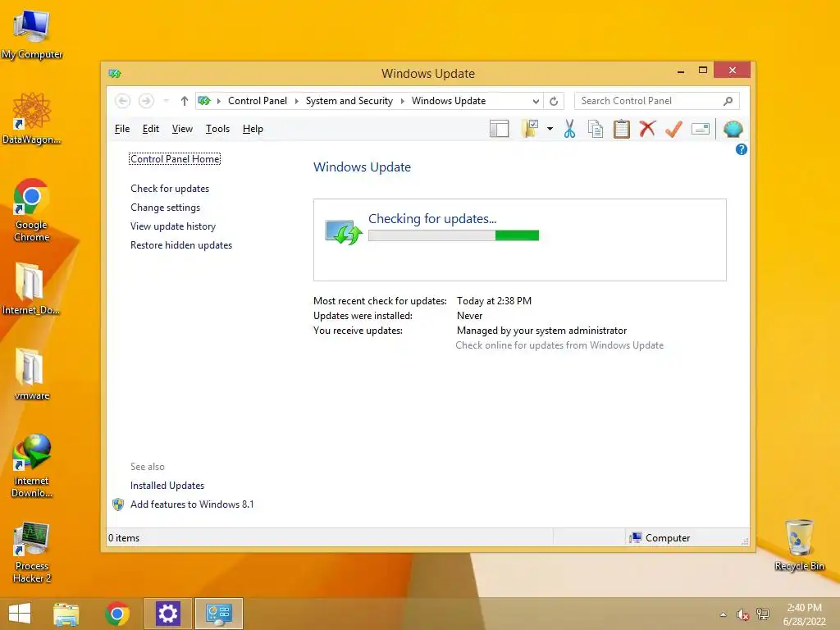Open the File menu
Image resolution: width=840 pixels, height=630 pixels.
coord(122,129)
